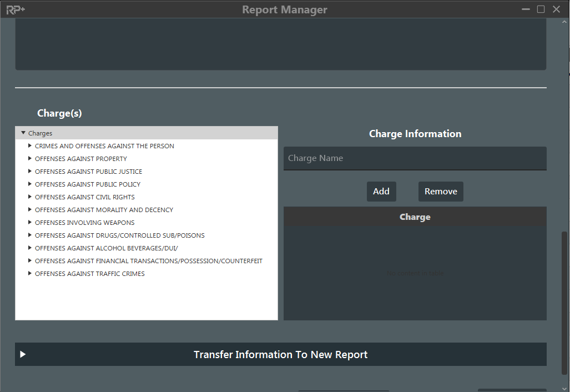Viewport: 570px width, 392px height.
Task: Click the Charge table column header
Action: point(415,217)
